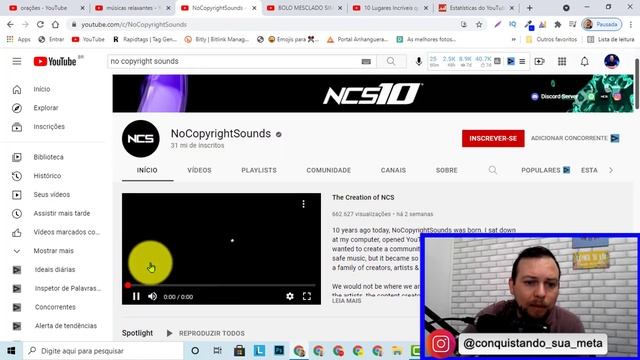Switch to the PLAYLISTS tab

(259, 170)
